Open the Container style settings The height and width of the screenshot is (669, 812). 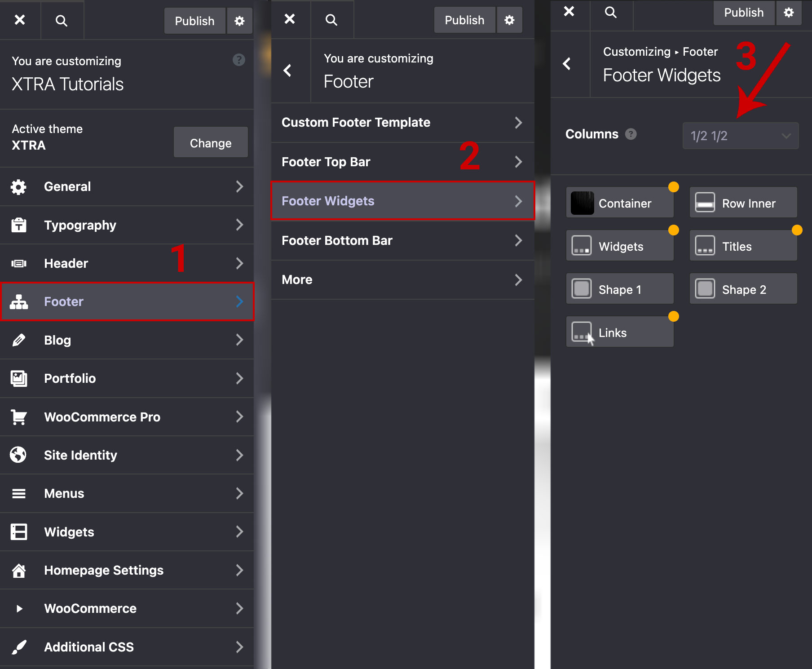click(619, 203)
